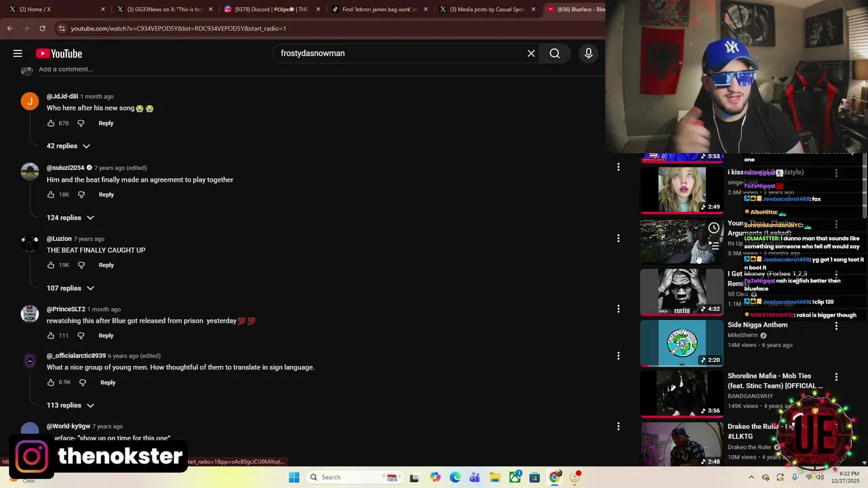Open @PrinceSLT2 channel from username
The image size is (868, 488).
coord(66,309)
